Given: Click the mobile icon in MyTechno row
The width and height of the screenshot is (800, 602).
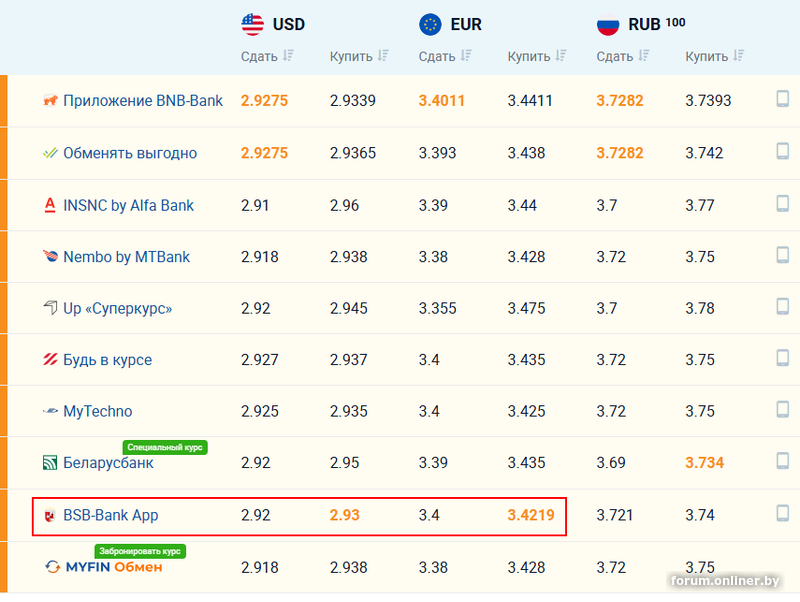Looking at the screenshot, I should [x=783, y=410].
